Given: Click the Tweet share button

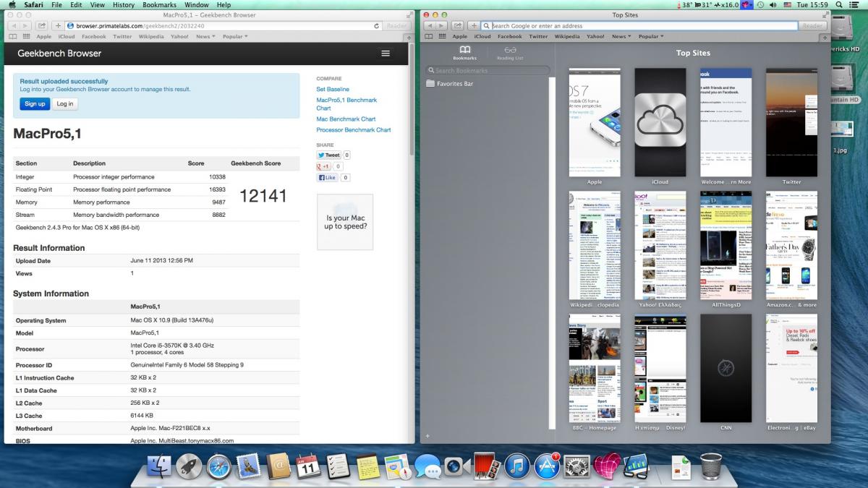Looking at the screenshot, I should pos(329,155).
